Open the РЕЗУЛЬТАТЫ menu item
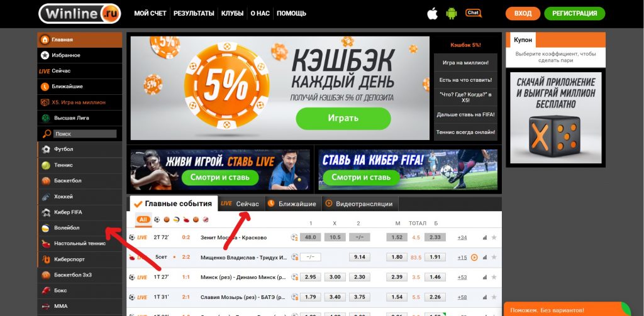This screenshot has height=316, width=644. pyautogui.click(x=194, y=13)
